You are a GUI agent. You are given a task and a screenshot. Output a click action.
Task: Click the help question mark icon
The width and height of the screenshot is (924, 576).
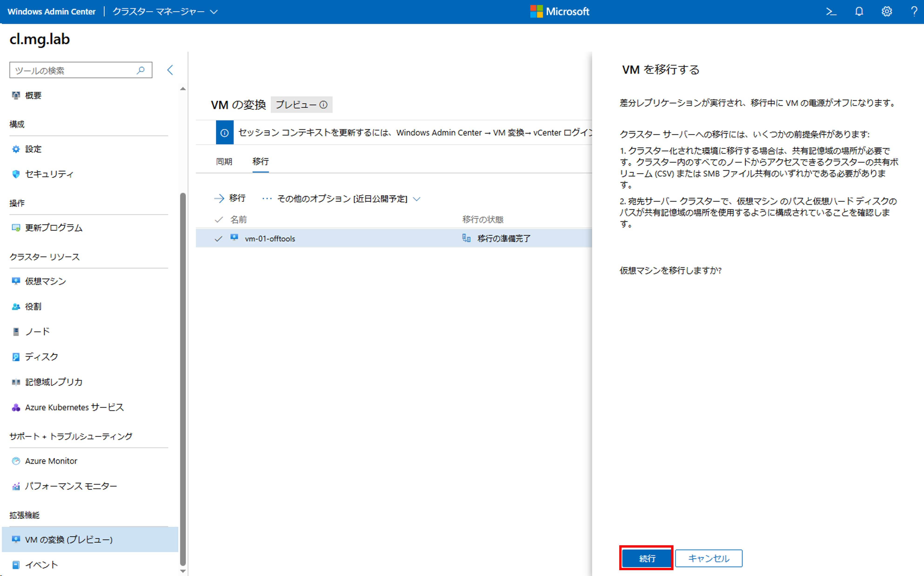click(x=914, y=12)
